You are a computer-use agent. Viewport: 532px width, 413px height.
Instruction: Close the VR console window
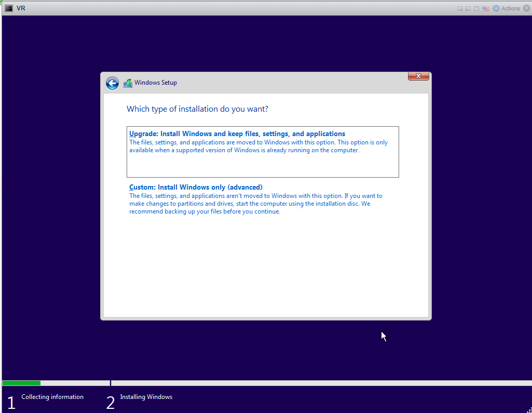pos(527,8)
